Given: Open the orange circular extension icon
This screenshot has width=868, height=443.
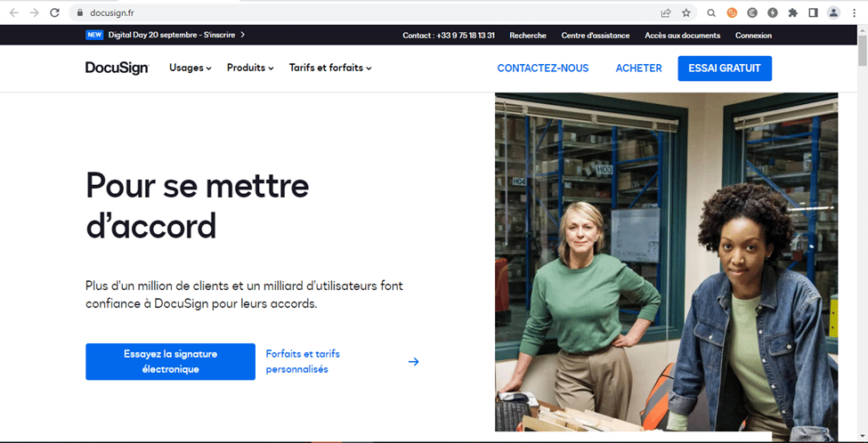Looking at the screenshot, I should 732,12.
